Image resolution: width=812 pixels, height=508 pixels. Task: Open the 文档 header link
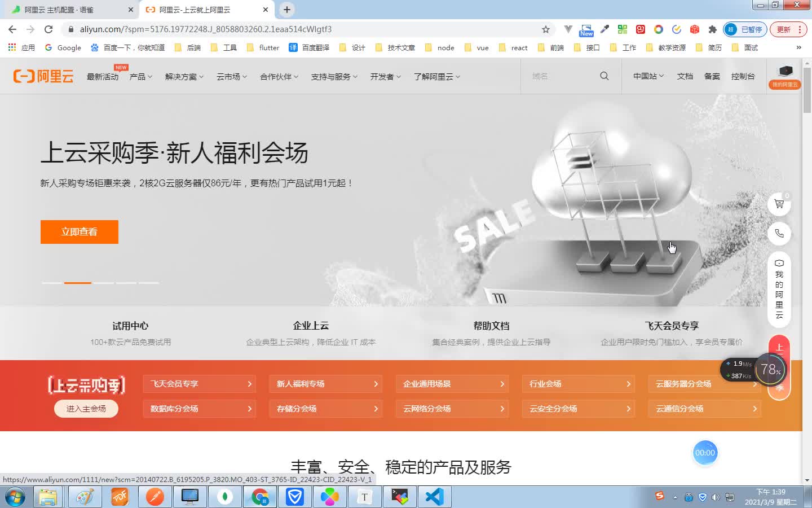pyautogui.click(x=685, y=76)
